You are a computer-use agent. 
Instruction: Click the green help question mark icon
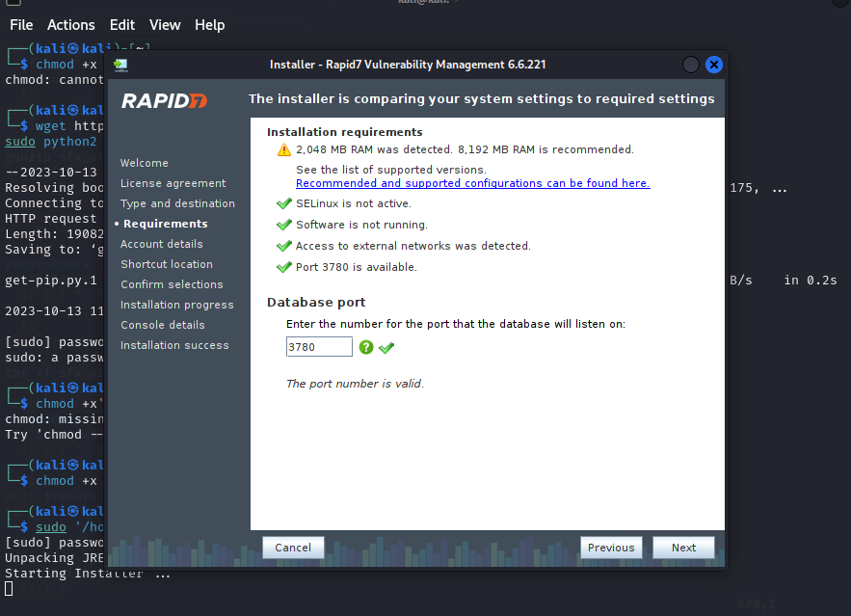(x=366, y=347)
